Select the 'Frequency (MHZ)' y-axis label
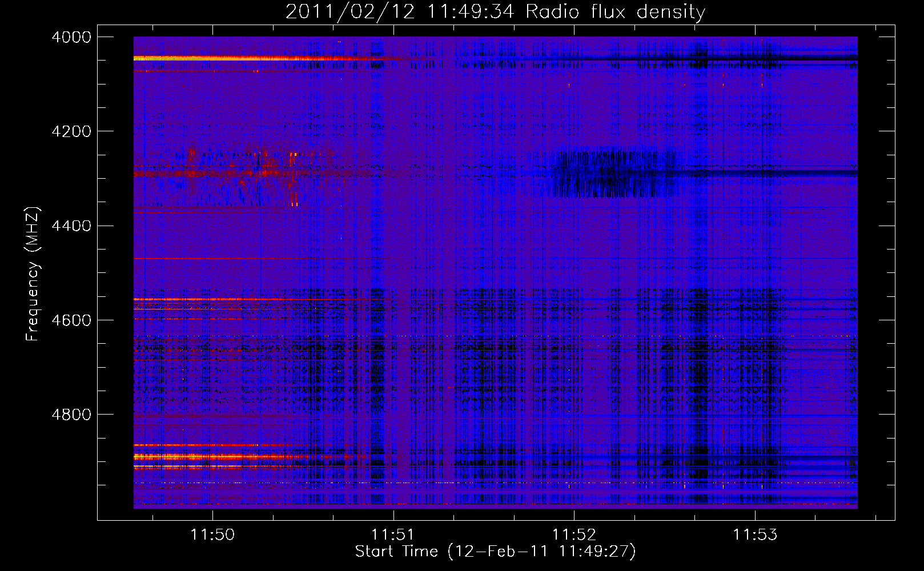 click(33, 274)
